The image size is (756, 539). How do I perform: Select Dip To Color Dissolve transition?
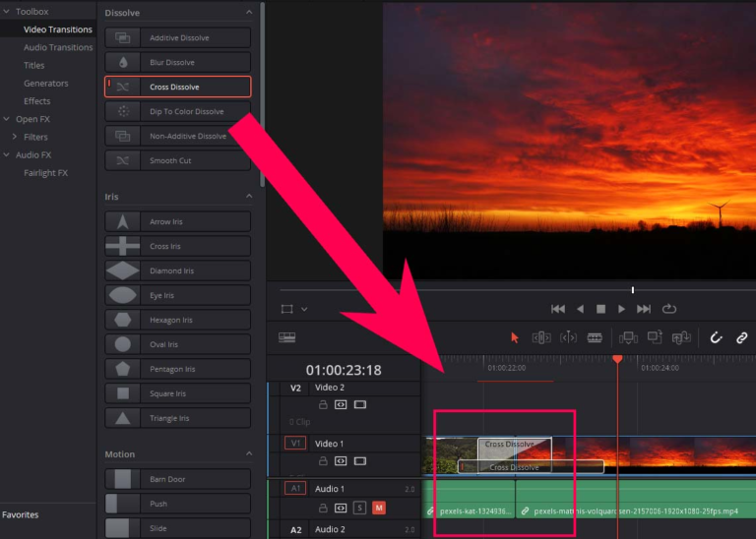pos(177,111)
